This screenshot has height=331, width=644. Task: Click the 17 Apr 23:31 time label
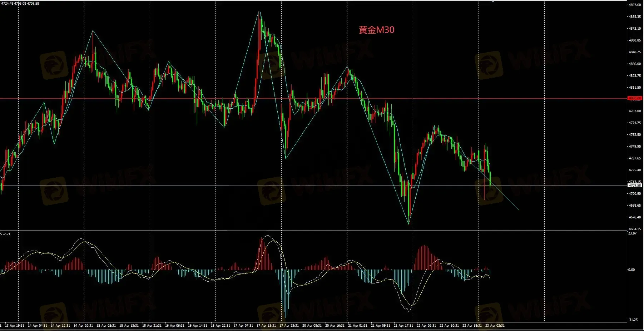pos(289,326)
